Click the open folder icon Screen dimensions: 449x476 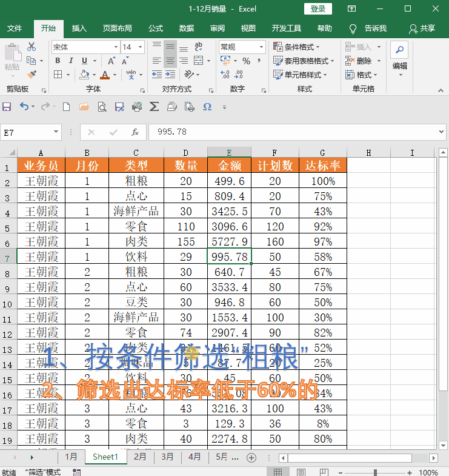coord(84,107)
